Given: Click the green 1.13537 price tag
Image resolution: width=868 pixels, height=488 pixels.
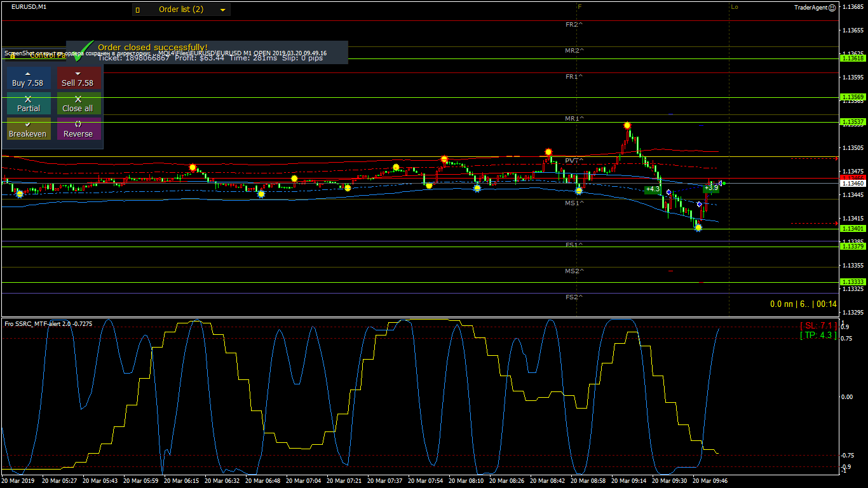Looking at the screenshot, I should 853,122.
